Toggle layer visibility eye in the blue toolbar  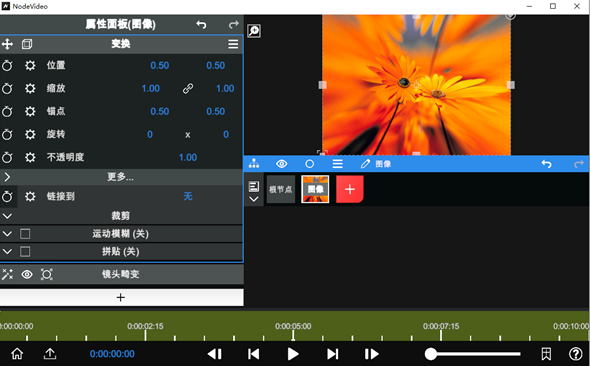pos(281,164)
